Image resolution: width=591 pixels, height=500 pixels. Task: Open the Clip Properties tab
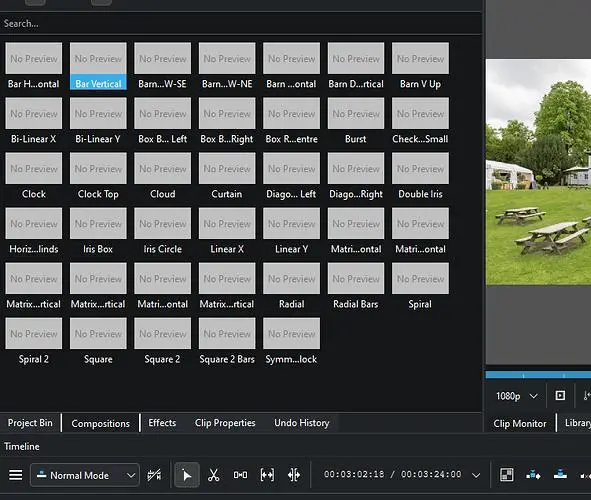[225, 423]
